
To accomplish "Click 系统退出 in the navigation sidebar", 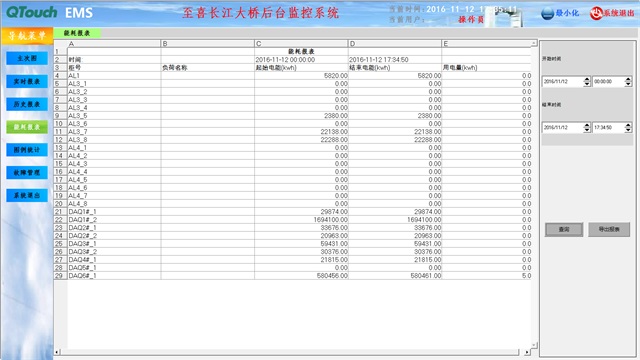I will [27, 196].
